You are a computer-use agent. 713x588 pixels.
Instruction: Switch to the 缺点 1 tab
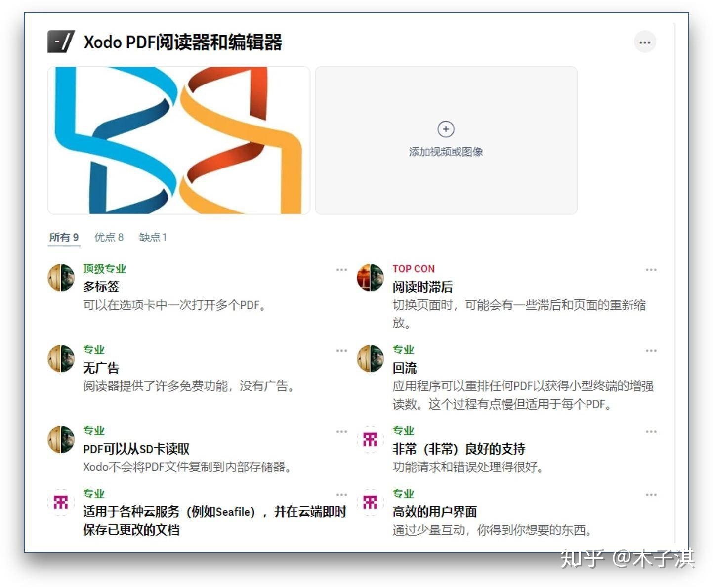(x=153, y=238)
